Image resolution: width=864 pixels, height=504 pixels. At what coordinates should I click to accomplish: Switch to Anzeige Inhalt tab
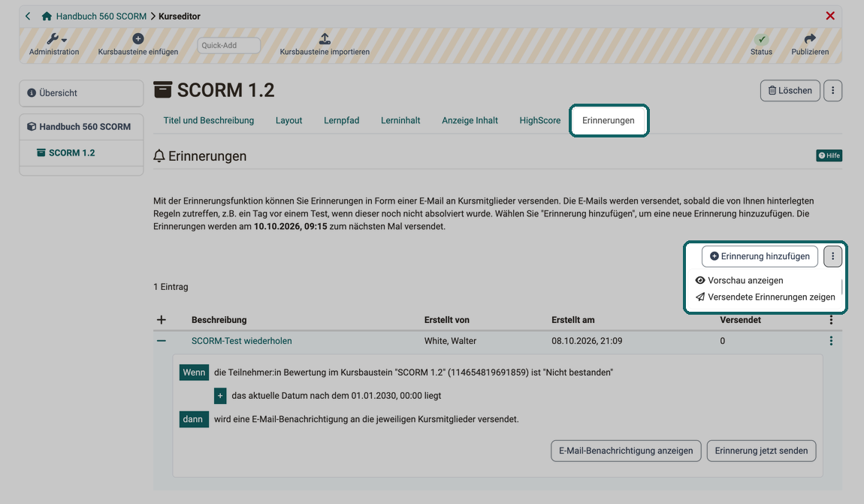470,121
